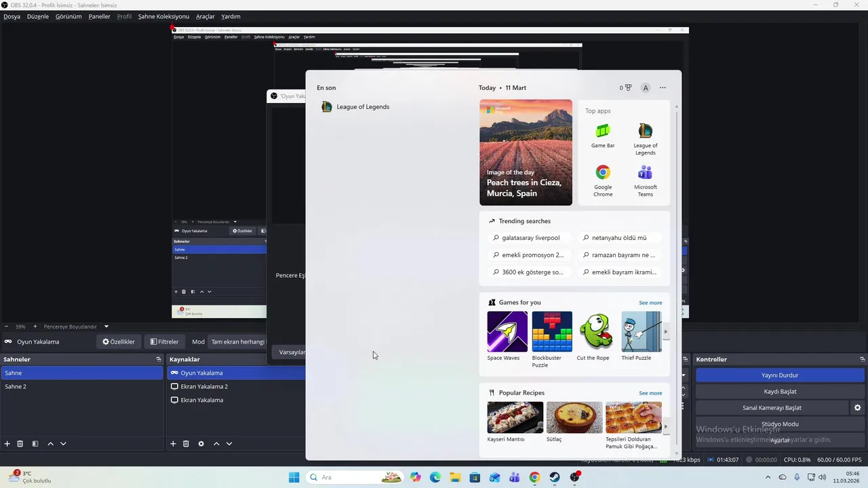Delete the selected scene with the trash icon
Viewport: 868px width, 488px height.
[x=20, y=444]
